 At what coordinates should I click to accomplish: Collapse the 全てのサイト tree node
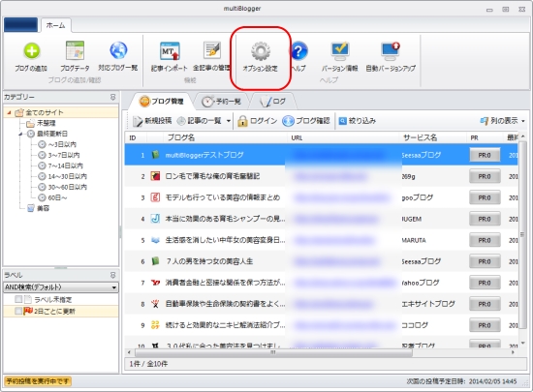coord(9,112)
